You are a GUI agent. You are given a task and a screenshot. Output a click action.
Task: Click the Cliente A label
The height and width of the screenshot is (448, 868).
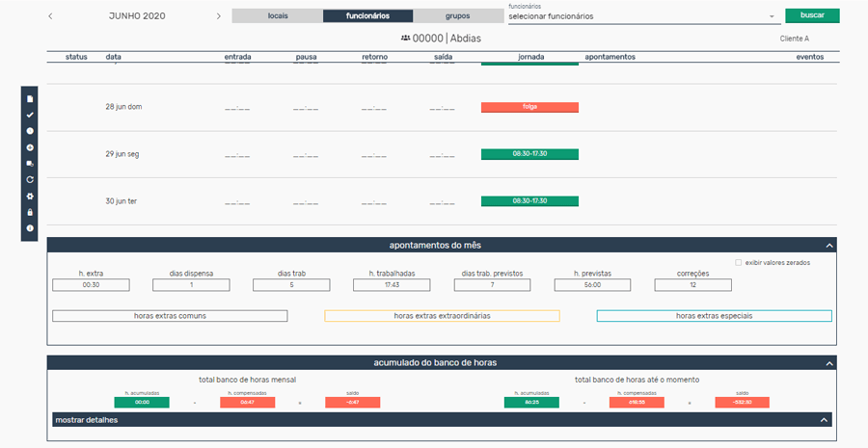795,39
